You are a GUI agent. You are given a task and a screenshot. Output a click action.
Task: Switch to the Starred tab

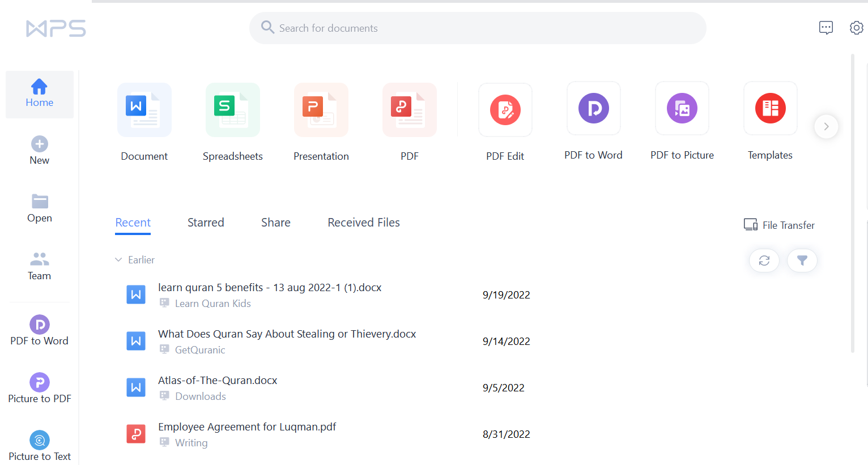click(206, 223)
